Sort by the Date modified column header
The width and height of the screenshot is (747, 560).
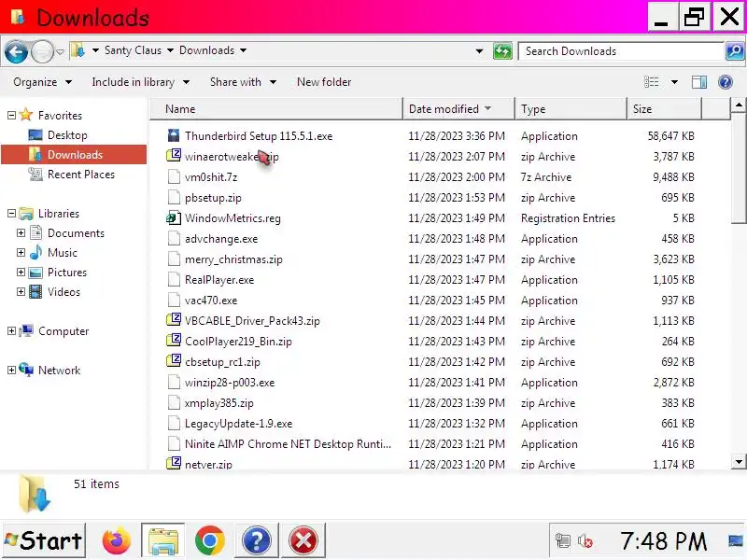458,109
